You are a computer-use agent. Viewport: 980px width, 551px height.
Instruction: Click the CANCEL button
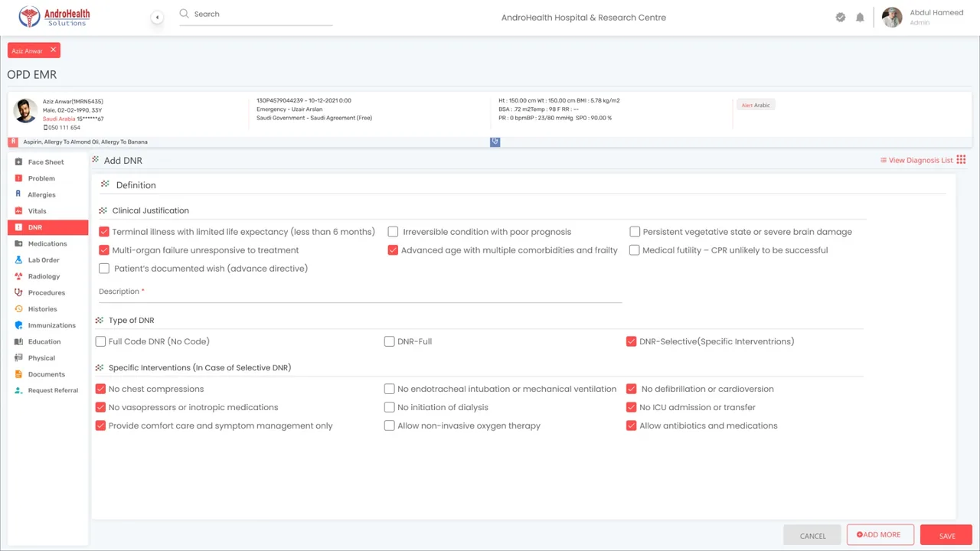[x=813, y=536]
